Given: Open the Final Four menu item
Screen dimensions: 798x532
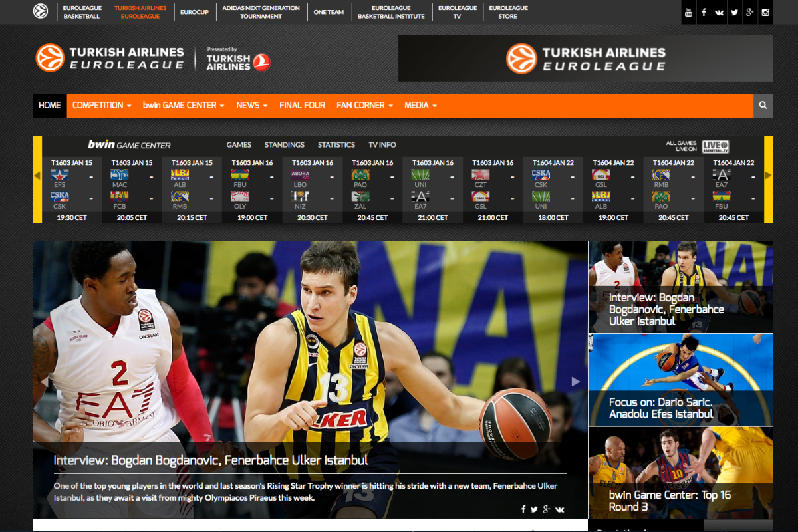Looking at the screenshot, I should pyautogui.click(x=303, y=105).
